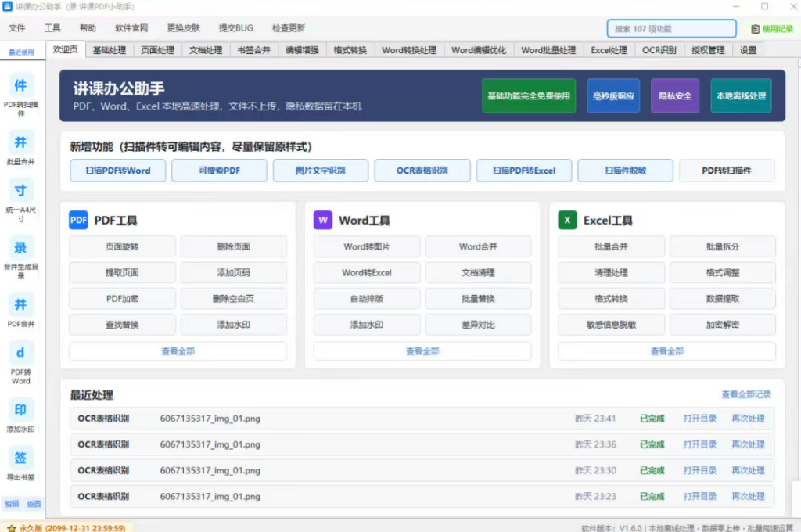Open PDF合并 sidebar shortcut icon
This screenshot has height=532, width=801.
pos(20,305)
